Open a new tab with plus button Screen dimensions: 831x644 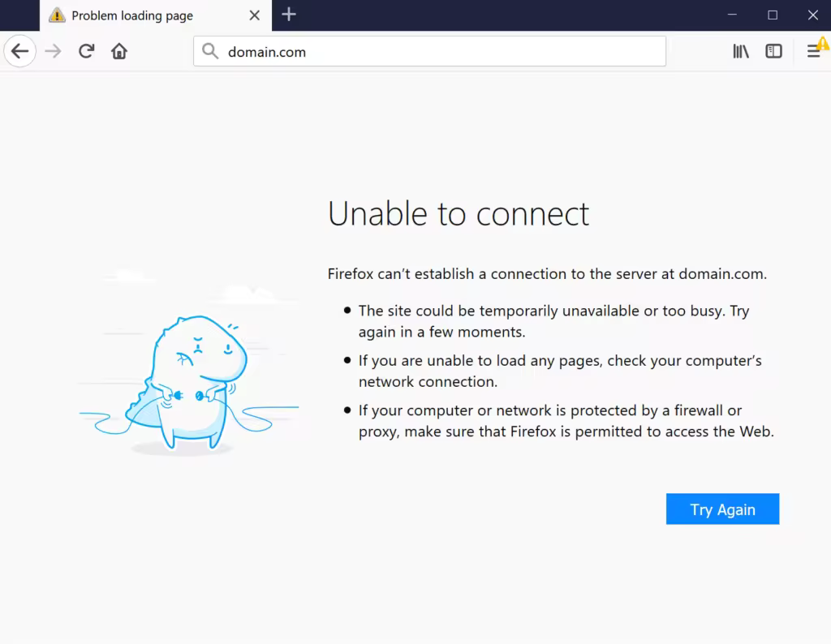(289, 15)
